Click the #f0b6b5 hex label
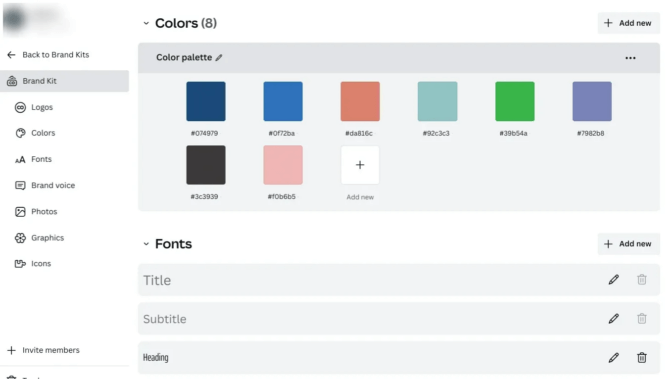This screenshot has height=379, width=672. pos(282,197)
